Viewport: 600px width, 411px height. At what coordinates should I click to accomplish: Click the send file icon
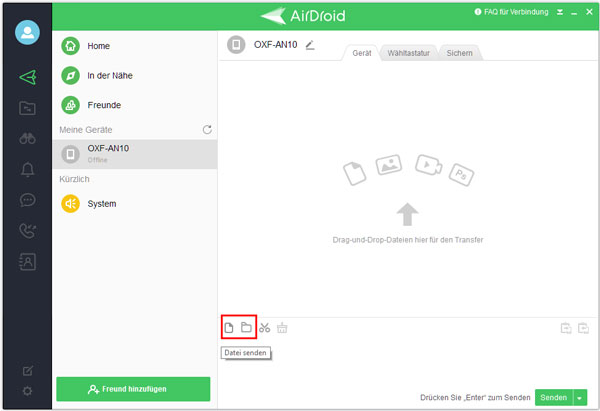click(x=229, y=327)
